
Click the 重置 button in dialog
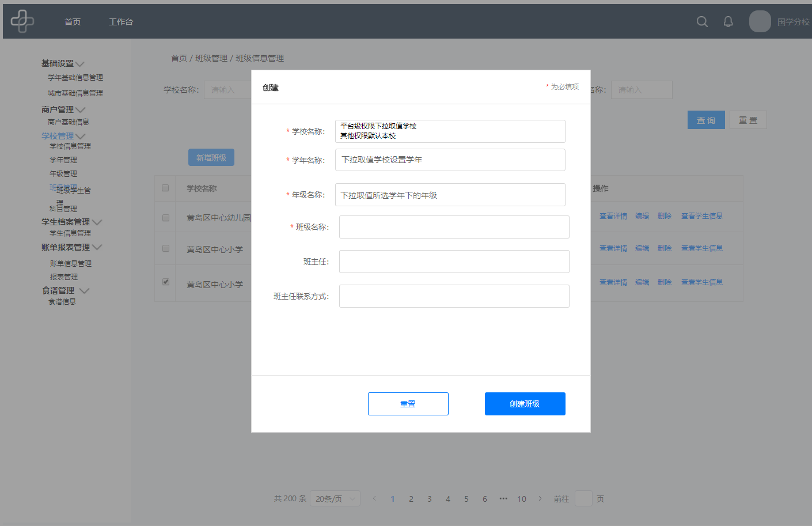(408, 404)
